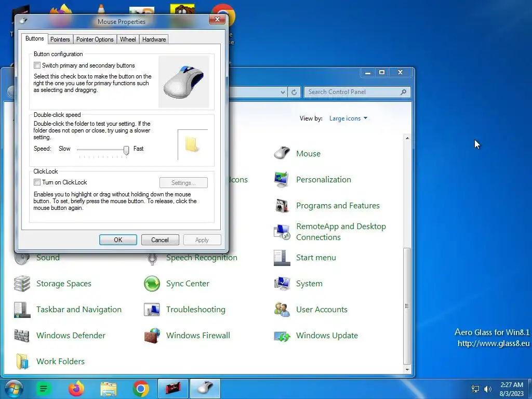Open the Troubleshooting link text
Screen dimensions: 532x399
196,310
